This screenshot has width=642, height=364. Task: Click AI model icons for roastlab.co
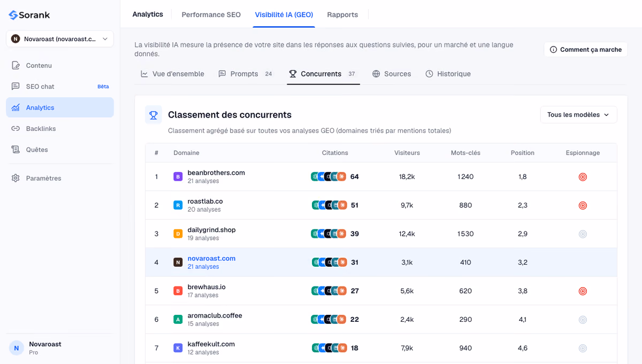coord(330,205)
